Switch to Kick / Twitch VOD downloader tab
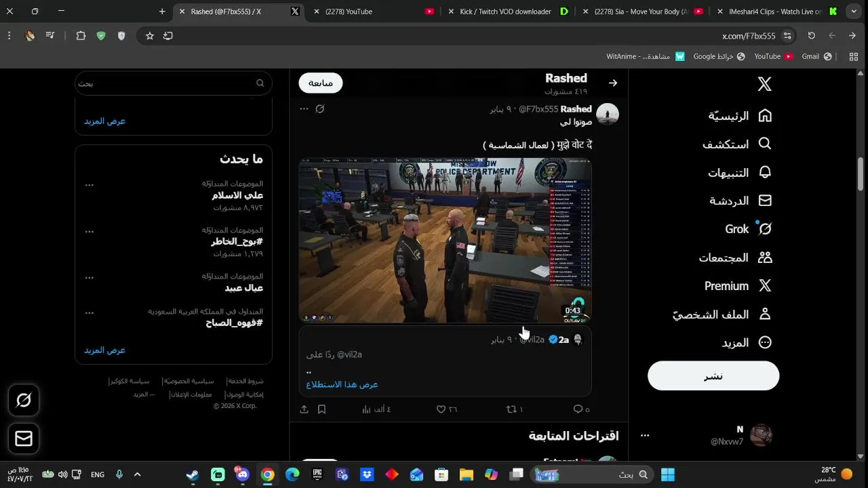Image resolution: width=868 pixels, height=488 pixels. 509,12
